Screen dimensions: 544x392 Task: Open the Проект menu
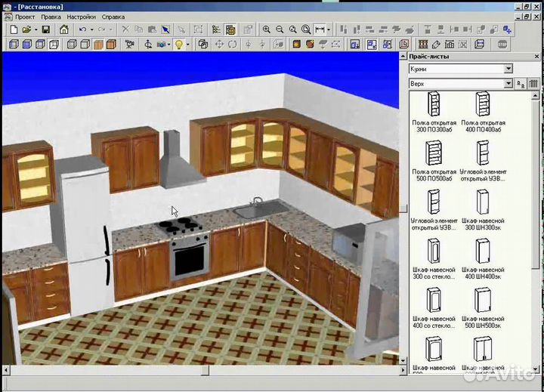[x=25, y=16]
